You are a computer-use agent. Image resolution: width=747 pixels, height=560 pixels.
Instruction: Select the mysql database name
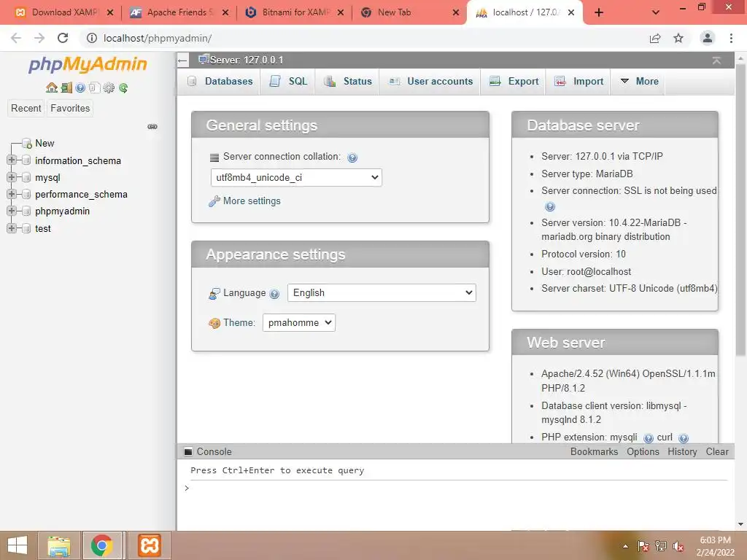point(47,178)
